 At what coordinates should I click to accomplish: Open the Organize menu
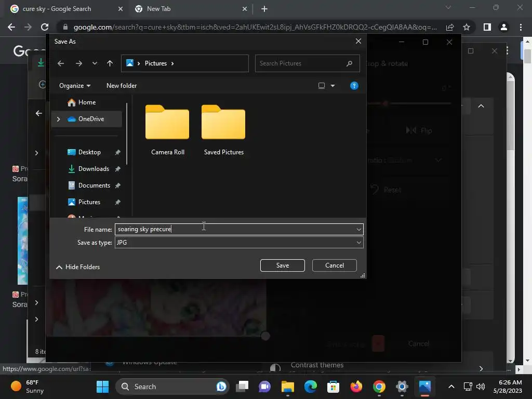[x=75, y=86]
